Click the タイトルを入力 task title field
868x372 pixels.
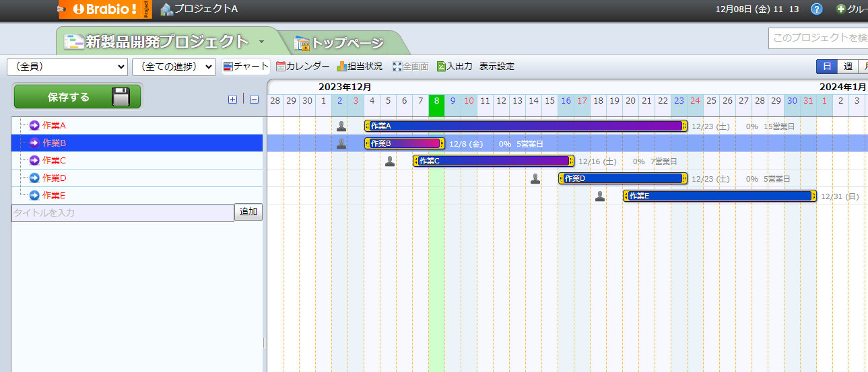(x=123, y=213)
